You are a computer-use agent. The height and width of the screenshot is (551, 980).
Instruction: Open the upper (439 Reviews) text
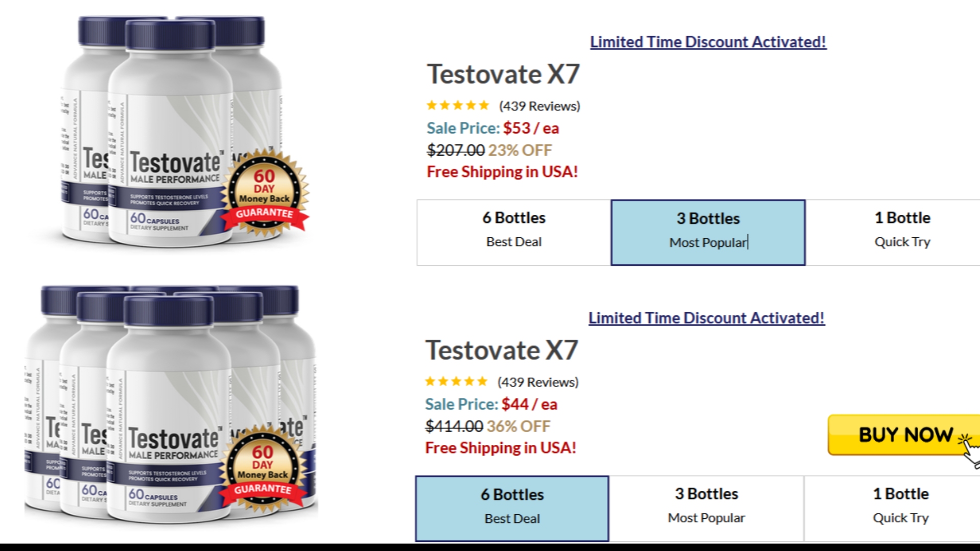(540, 106)
